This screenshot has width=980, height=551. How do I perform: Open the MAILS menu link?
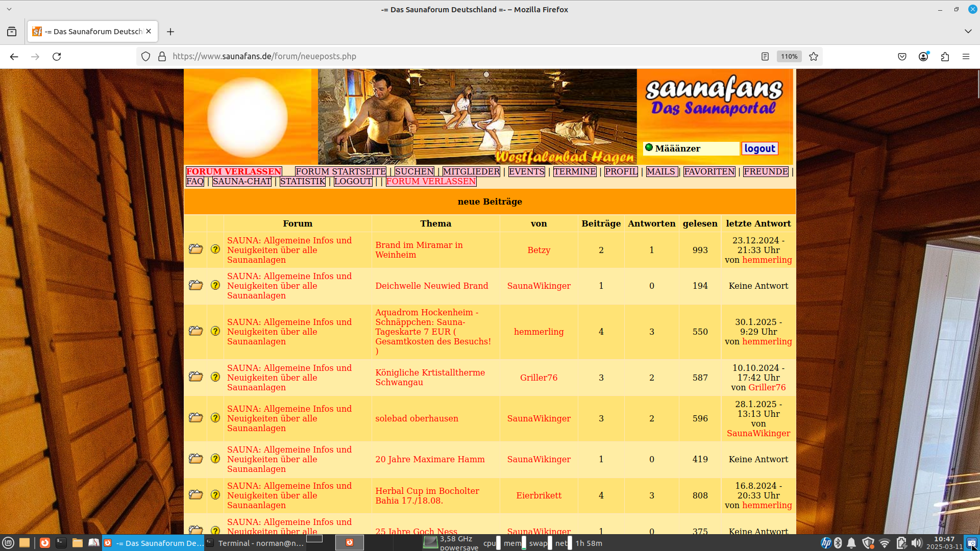(661, 171)
